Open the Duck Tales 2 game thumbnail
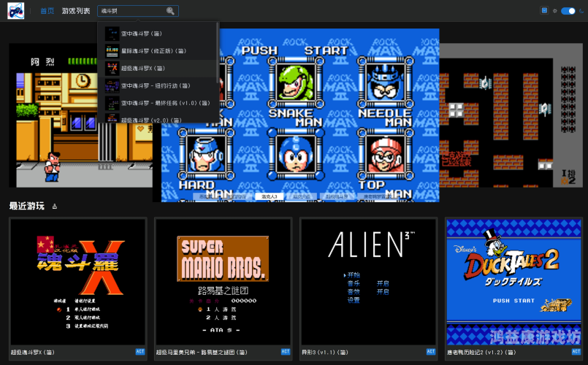Image resolution: width=588 pixels, height=365 pixels. click(x=514, y=280)
